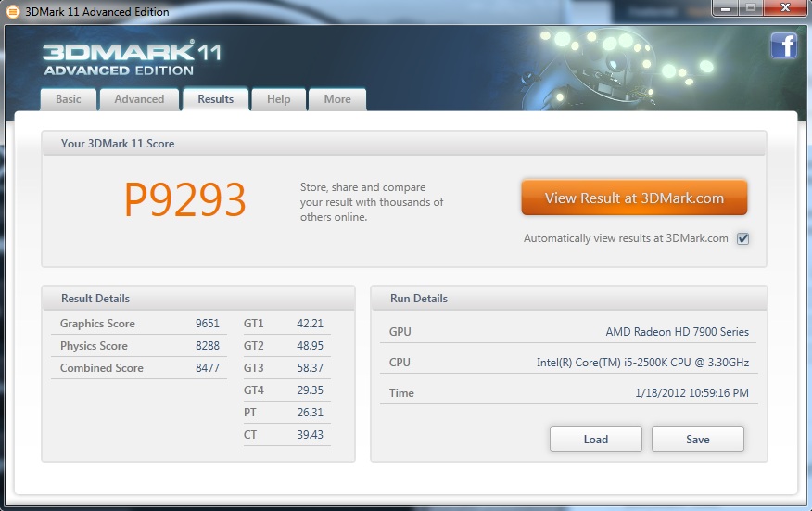The width and height of the screenshot is (812, 511).
Task: Click the run time 1/18/2012 10:59:16 PM
Action: click(x=691, y=393)
